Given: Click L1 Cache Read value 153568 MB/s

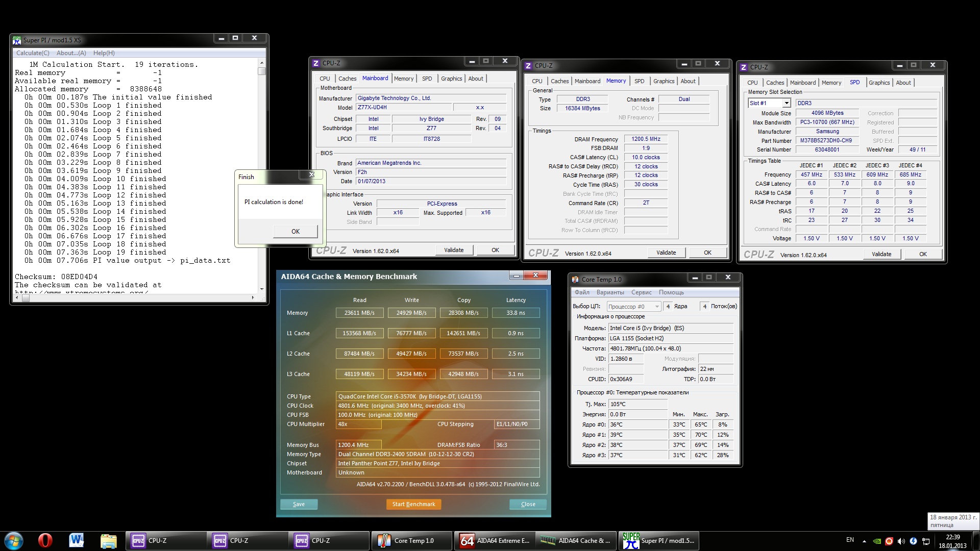Looking at the screenshot, I should tap(359, 333).
